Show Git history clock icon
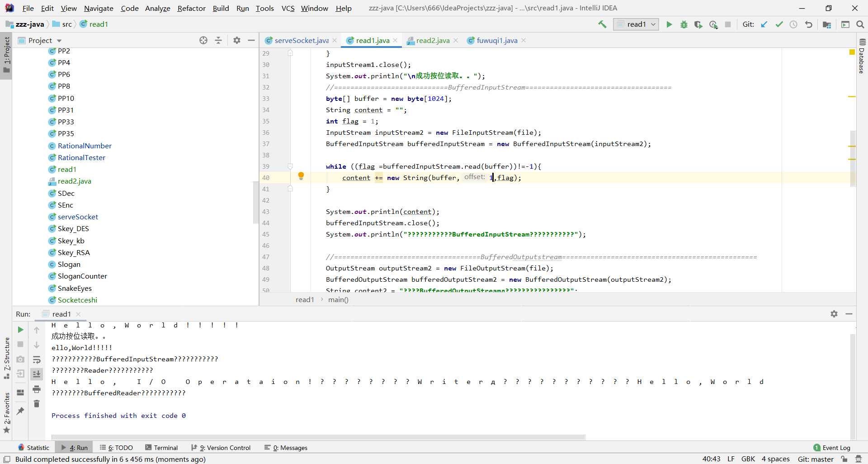This screenshot has height=464, width=868. [793, 24]
